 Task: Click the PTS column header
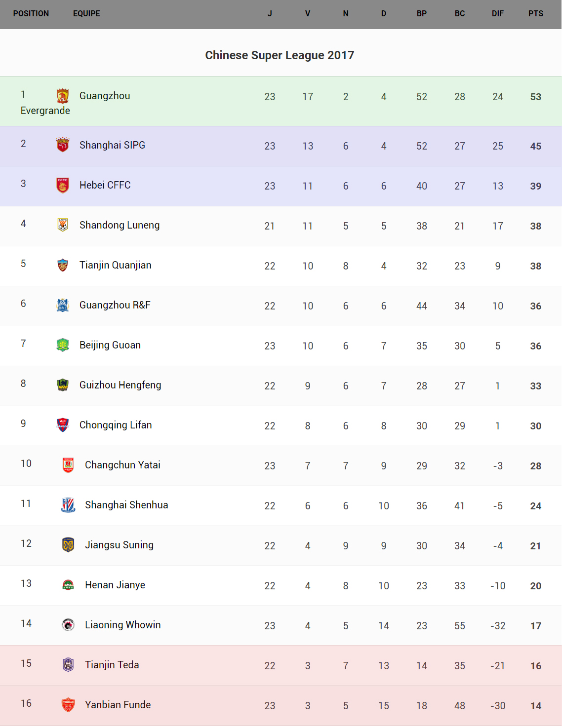click(535, 14)
